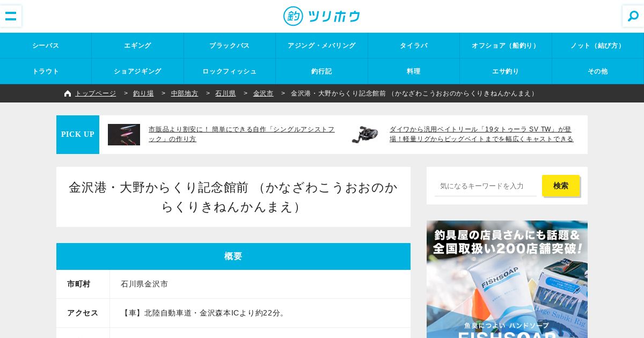Open the オフショア（船釣り） category
The height and width of the screenshot is (338, 644).
(506, 46)
